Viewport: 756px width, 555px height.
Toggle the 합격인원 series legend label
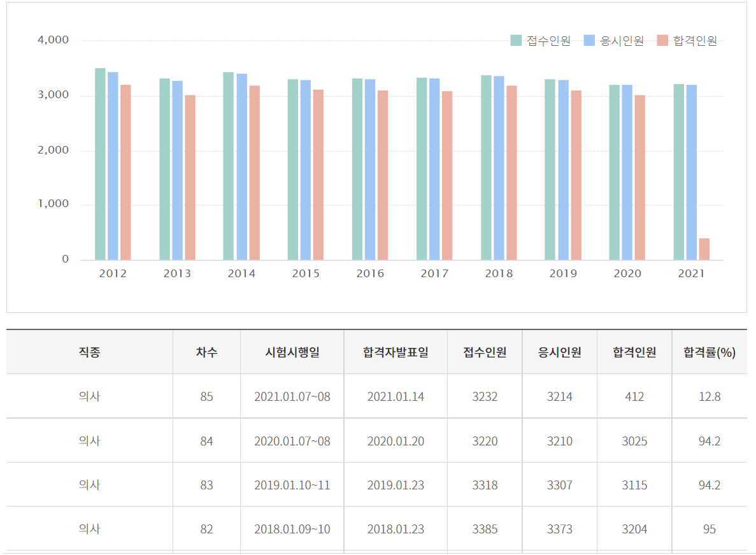695,41
